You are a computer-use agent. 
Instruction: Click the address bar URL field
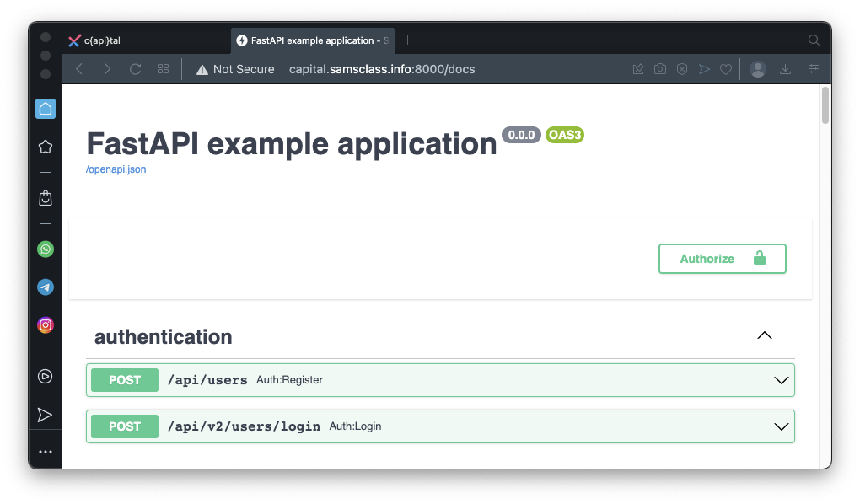(x=382, y=69)
